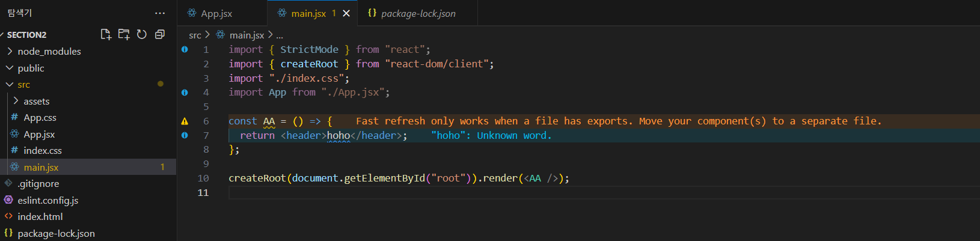This screenshot has width=980, height=241.
Task: Open package-lock.json in the file tree
Action: (56, 233)
